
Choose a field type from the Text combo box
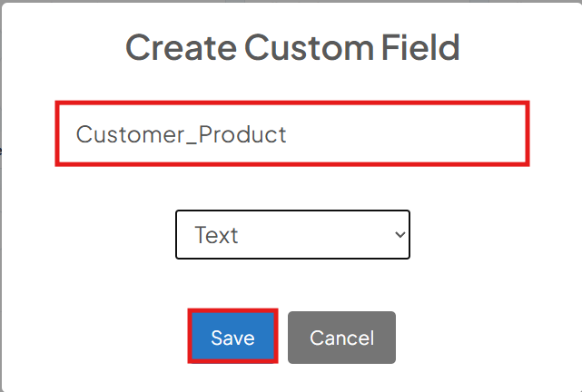pos(292,234)
